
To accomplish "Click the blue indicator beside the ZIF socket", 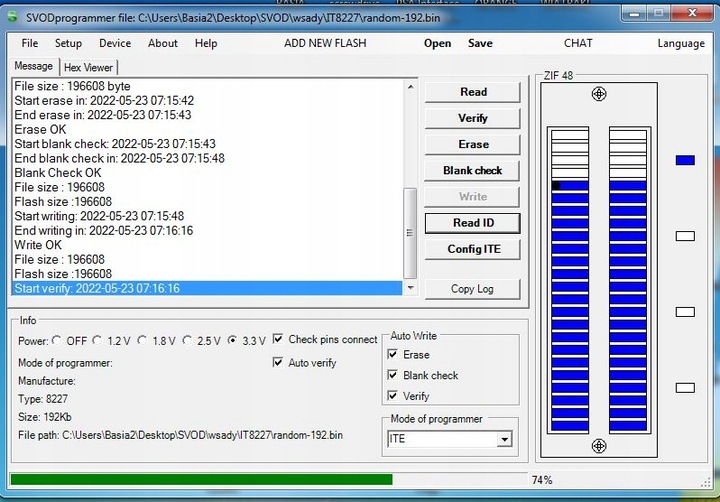I will pos(685,160).
